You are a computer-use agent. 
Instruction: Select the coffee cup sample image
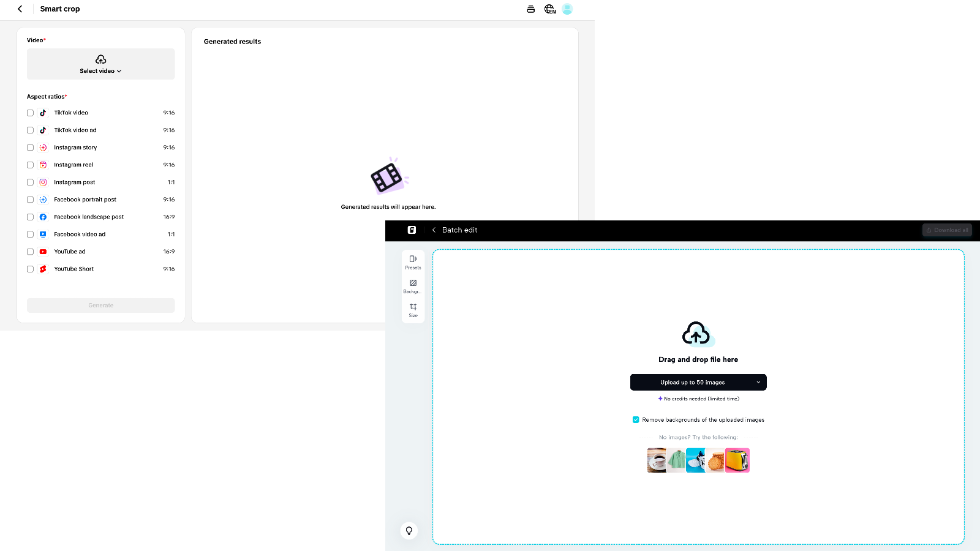pyautogui.click(x=656, y=460)
